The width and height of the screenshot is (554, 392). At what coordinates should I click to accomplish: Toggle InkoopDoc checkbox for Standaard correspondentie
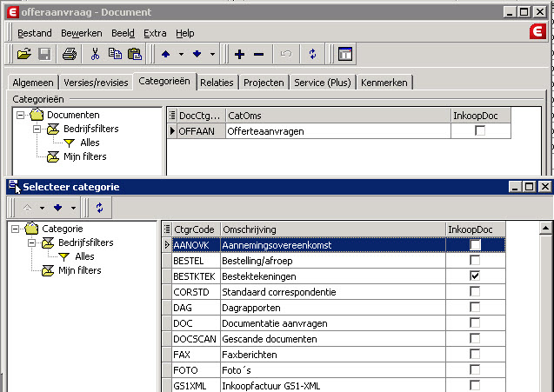point(475,291)
